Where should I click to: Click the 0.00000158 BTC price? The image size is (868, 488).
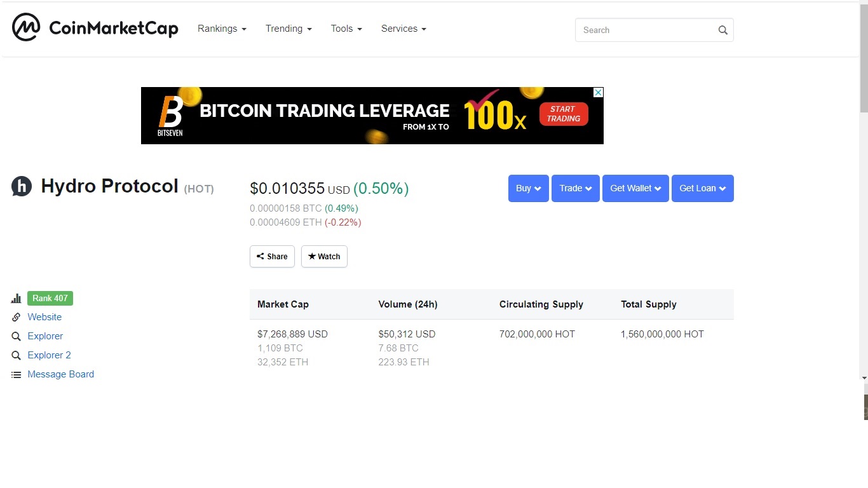pos(286,208)
